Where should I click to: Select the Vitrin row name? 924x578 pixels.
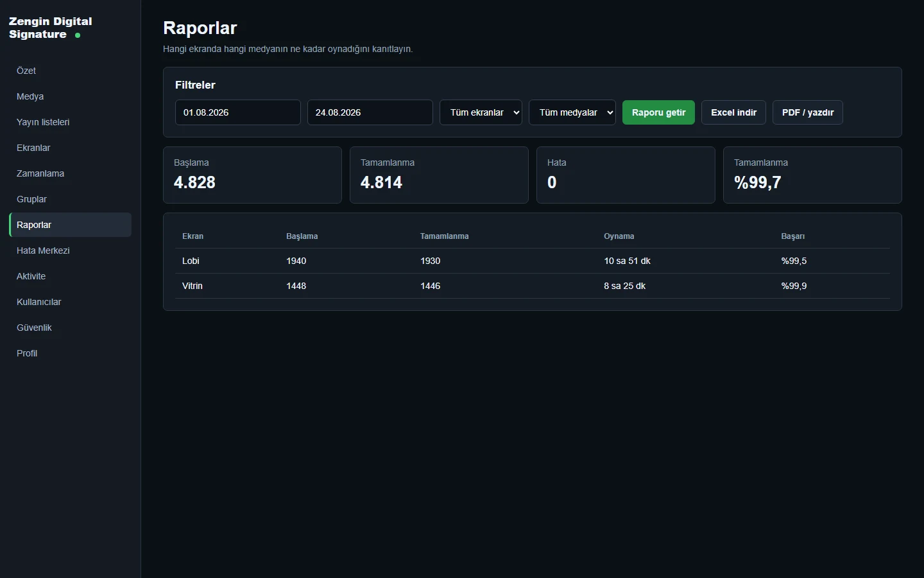[x=193, y=286]
